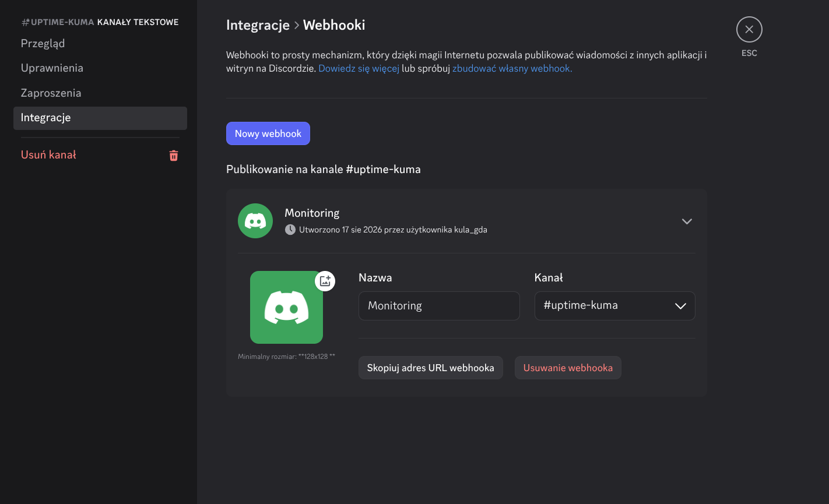Click the Publikowanie na kanale #uptime-kuma heading
The image size is (829, 504).
tap(324, 170)
